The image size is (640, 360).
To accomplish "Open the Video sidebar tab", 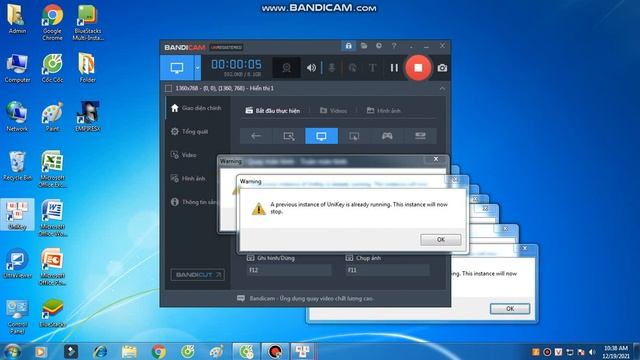I will [197, 155].
